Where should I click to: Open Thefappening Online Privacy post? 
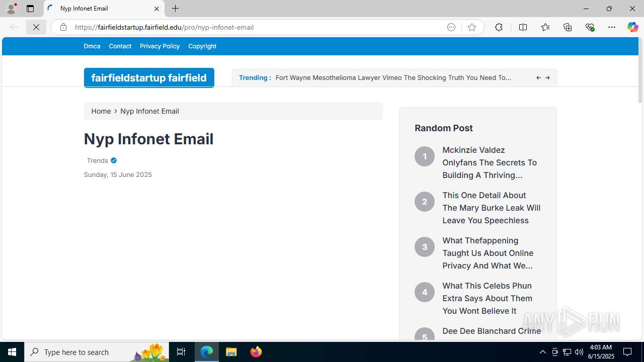tap(488, 253)
